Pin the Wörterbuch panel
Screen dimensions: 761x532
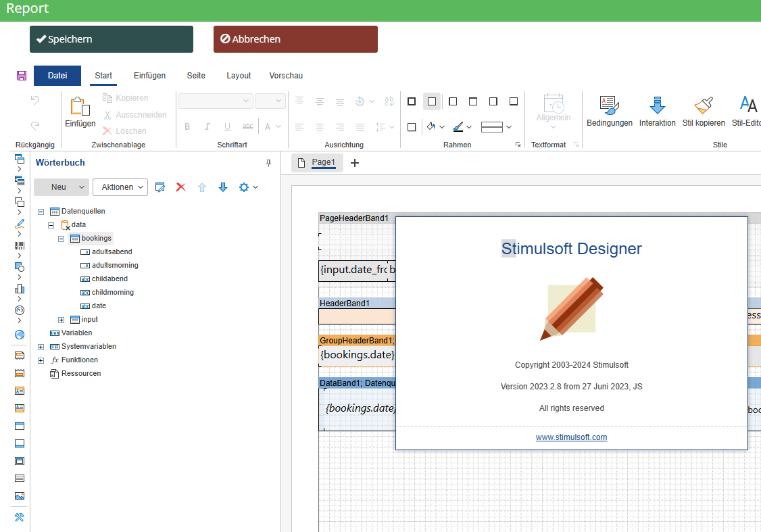(268, 163)
